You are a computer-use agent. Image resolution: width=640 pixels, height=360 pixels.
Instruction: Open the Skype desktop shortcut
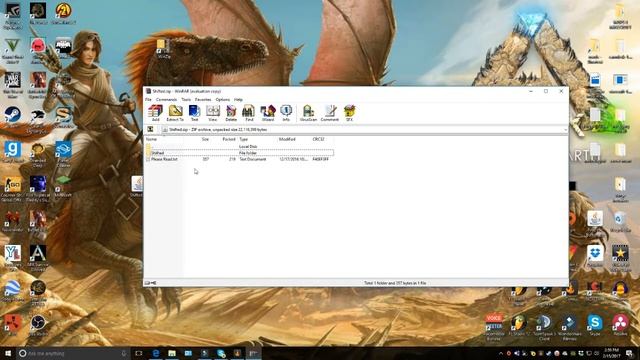[x=595, y=325]
